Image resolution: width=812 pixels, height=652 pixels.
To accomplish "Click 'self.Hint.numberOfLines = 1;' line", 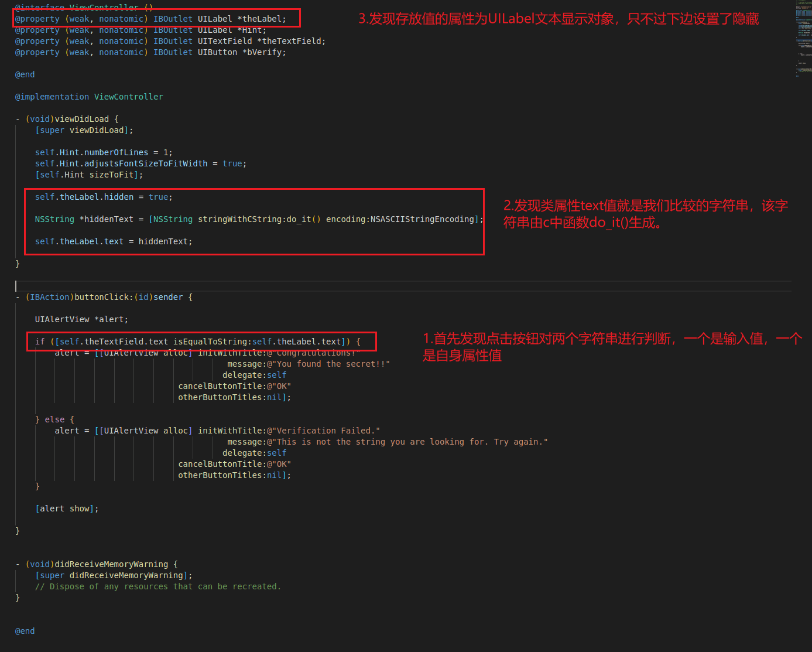I will tap(104, 152).
